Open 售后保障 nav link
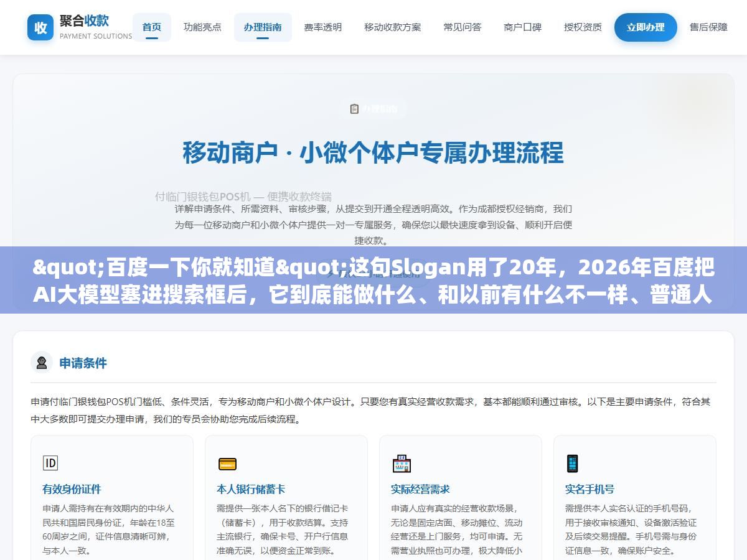The width and height of the screenshot is (747, 560). [708, 27]
